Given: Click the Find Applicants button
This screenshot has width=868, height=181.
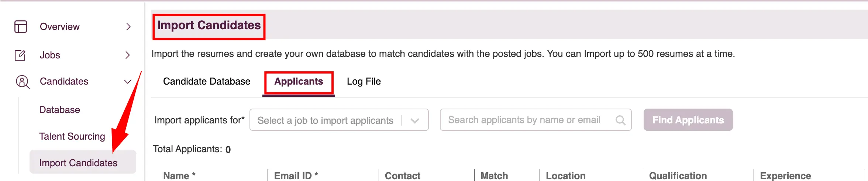Looking at the screenshot, I should 688,120.
